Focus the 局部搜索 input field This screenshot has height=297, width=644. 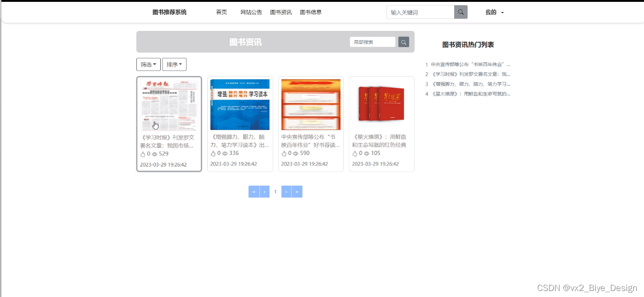click(x=373, y=42)
